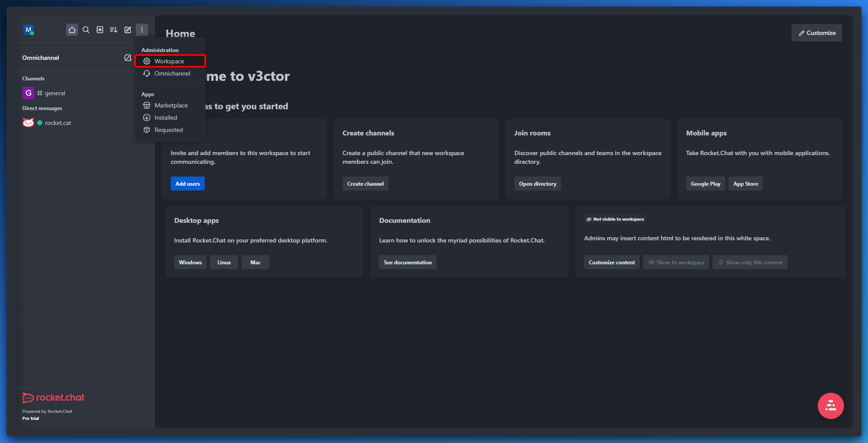Click Google Play button
Viewport: 868px width, 443px height.
[x=706, y=183]
